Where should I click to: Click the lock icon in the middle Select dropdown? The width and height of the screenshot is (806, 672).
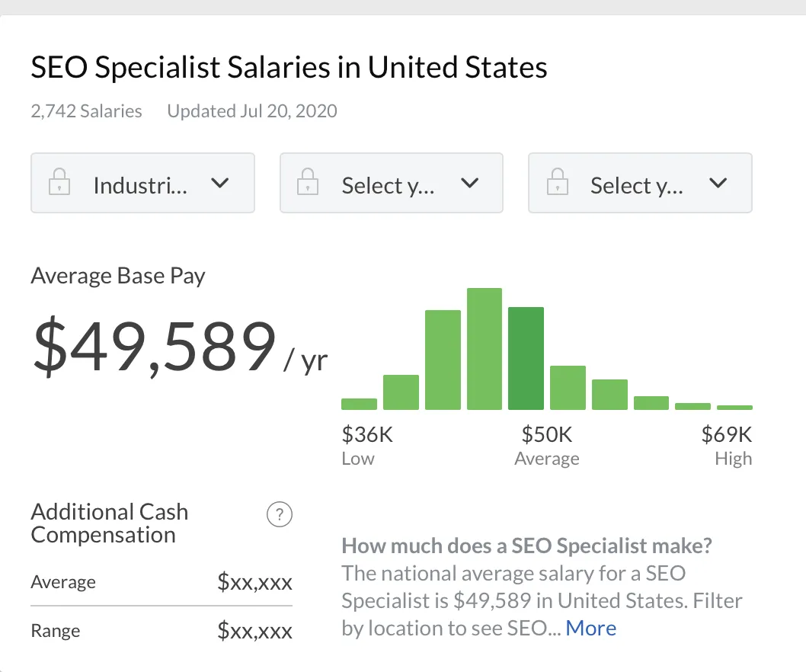point(308,182)
